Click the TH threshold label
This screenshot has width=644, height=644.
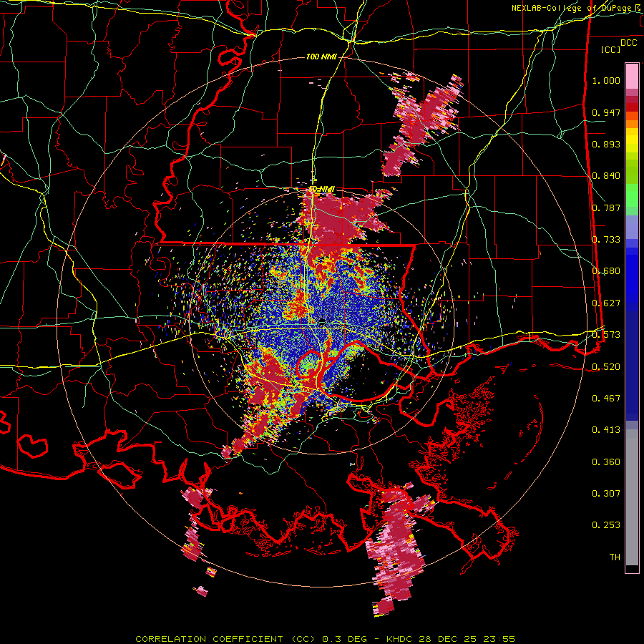pos(615,557)
